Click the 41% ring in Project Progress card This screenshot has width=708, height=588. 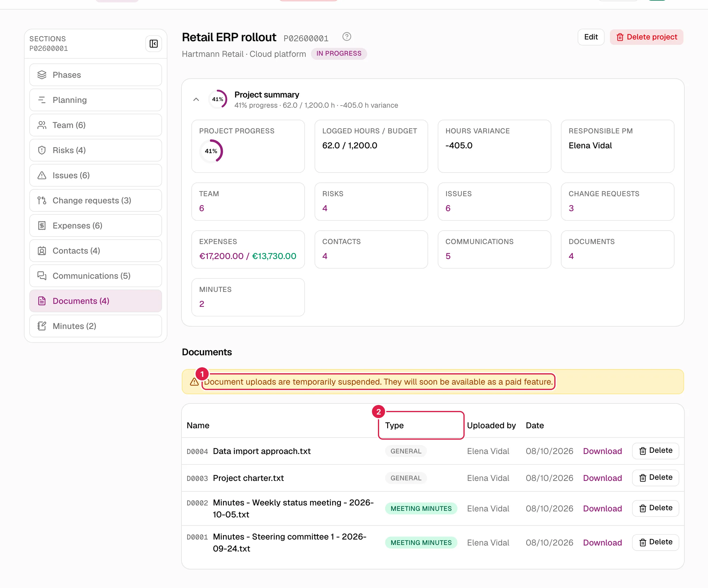tap(211, 151)
